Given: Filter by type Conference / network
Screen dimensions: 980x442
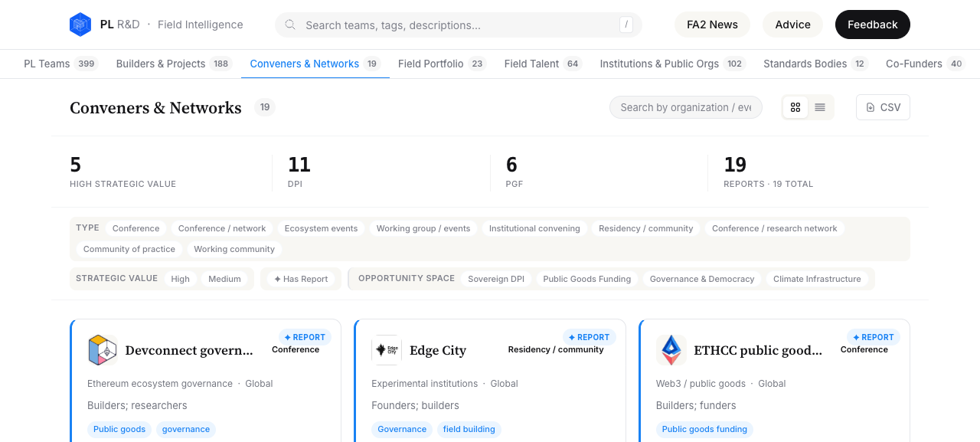Looking at the screenshot, I should coord(222,228).
